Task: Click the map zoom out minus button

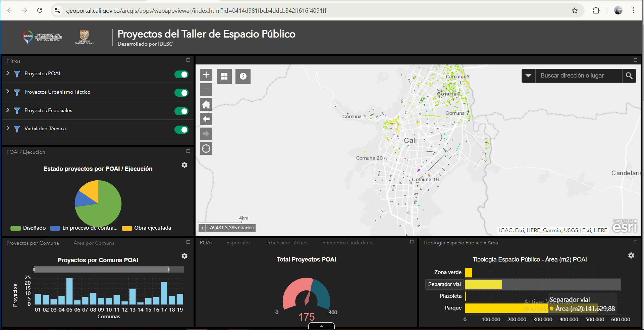Action: tap(206, 89)
